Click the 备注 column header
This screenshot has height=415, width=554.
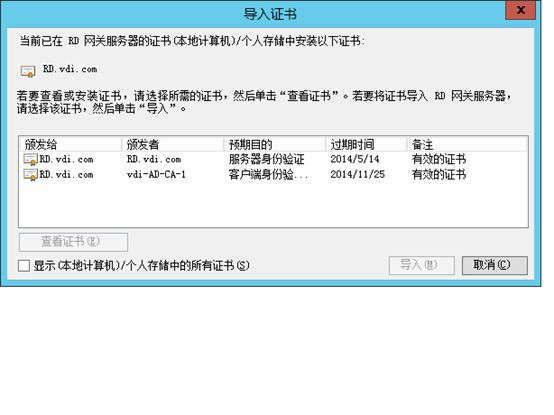tap(467, 144)
